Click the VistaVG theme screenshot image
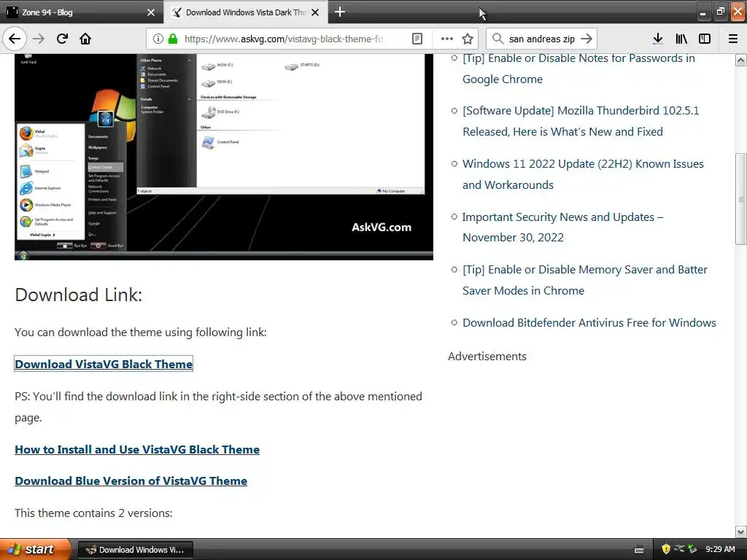The image size is (747, 560). pos(224,157)
